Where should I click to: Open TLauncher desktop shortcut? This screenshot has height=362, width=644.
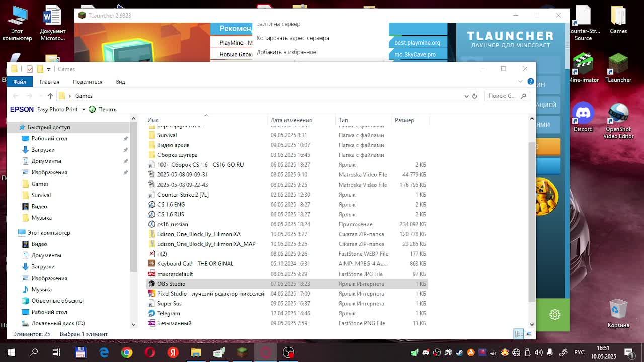618,68
